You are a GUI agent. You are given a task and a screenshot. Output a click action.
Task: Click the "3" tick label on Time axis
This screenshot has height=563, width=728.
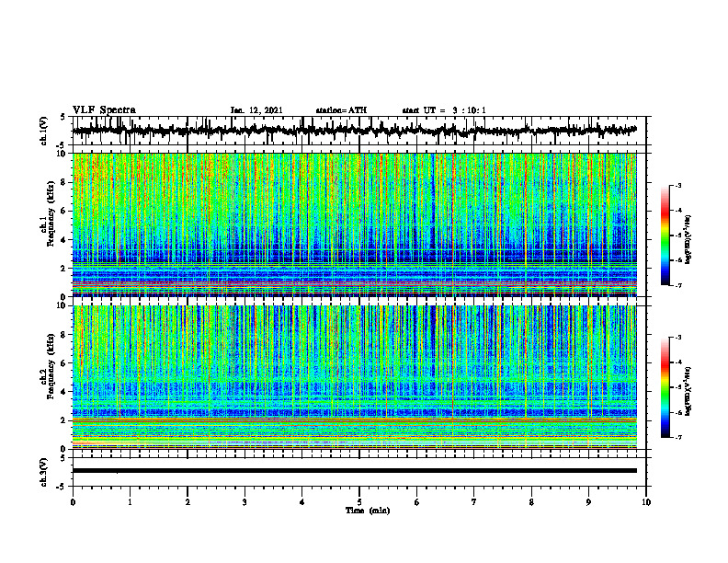point(245,502)
